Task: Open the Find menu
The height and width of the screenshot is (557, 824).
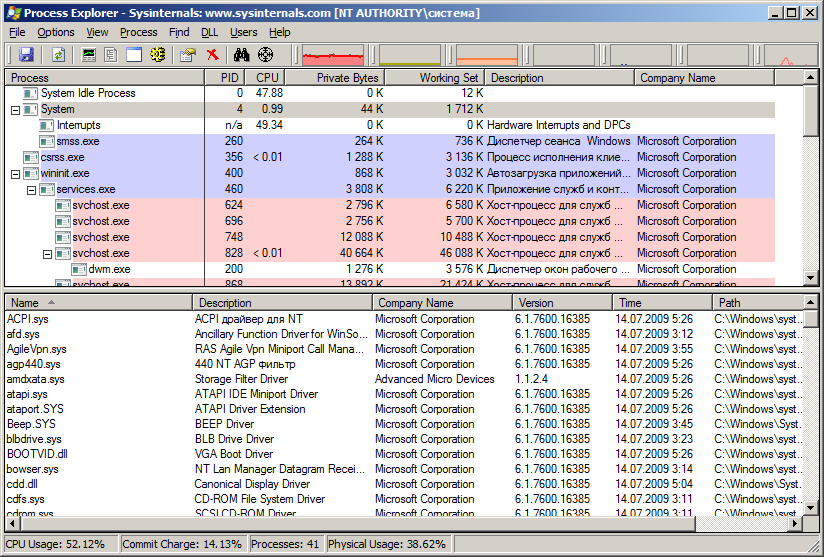Action: [x=179, y=32]
